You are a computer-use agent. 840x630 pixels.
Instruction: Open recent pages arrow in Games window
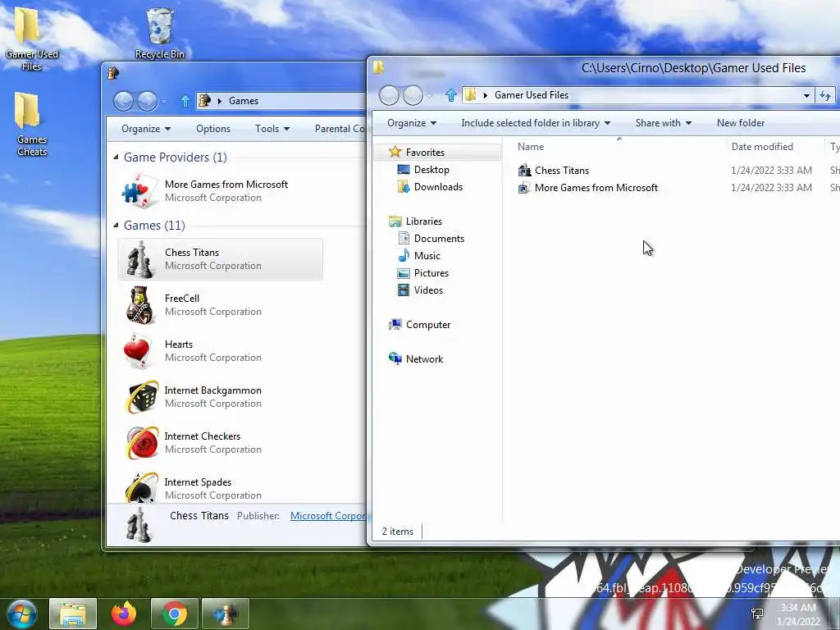(x=164, y=101)
